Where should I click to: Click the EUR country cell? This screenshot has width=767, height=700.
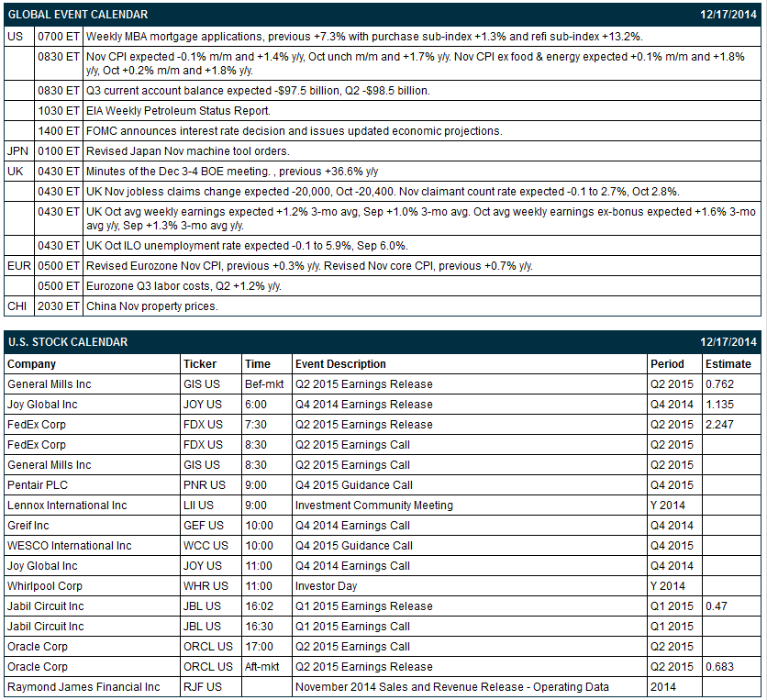point(19,266)
